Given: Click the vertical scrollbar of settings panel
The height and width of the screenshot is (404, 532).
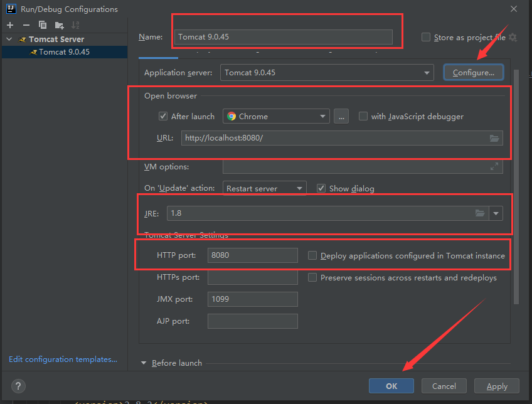Looking at the screenshot, I should 516,186.
